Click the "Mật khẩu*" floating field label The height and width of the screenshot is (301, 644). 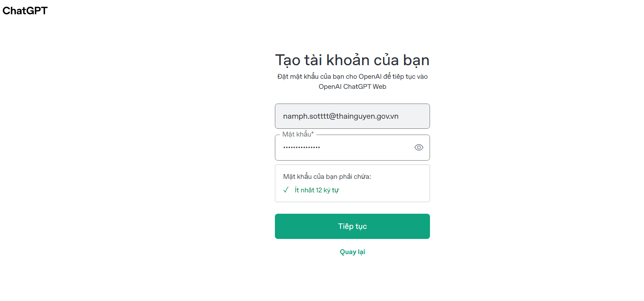pyautogui.click(x=298, y=134)
